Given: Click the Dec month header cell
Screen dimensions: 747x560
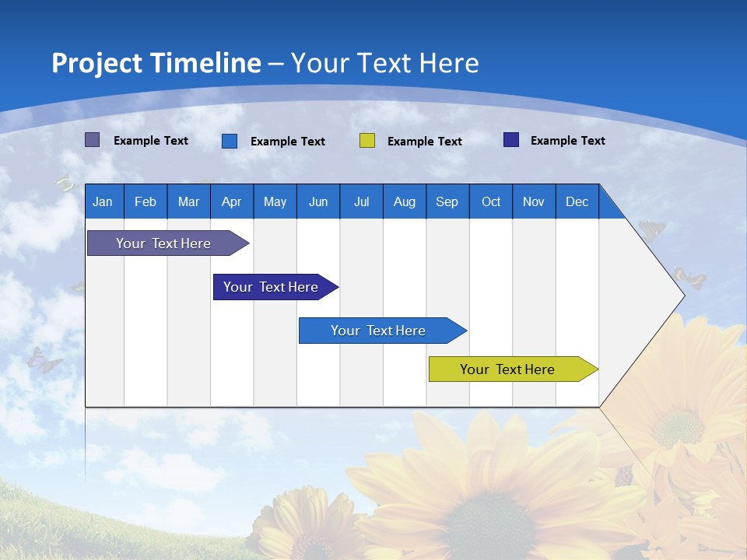Looking at the screenshot, I should pyautogui.click(x=577, y=201).
